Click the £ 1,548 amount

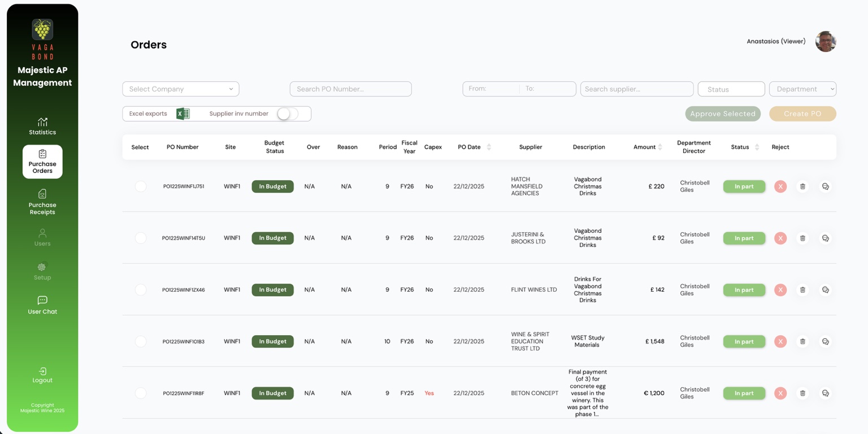[x=655, y=341]
